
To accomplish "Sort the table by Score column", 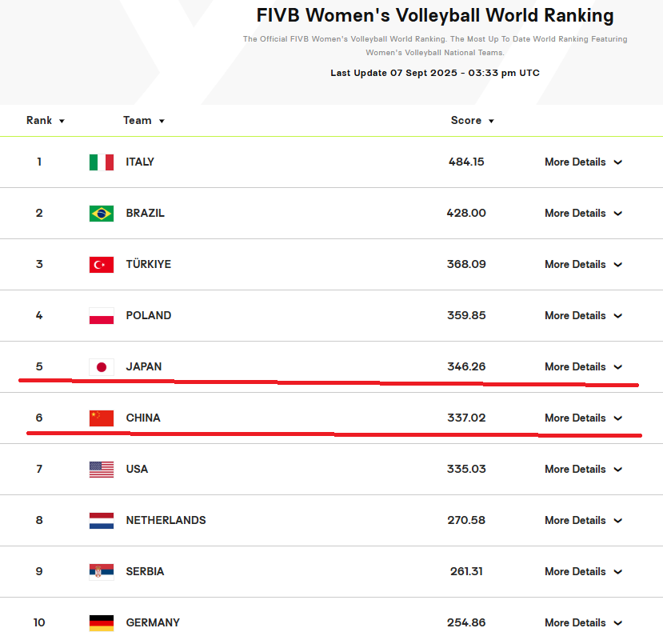I will click(x=473, y=121).
